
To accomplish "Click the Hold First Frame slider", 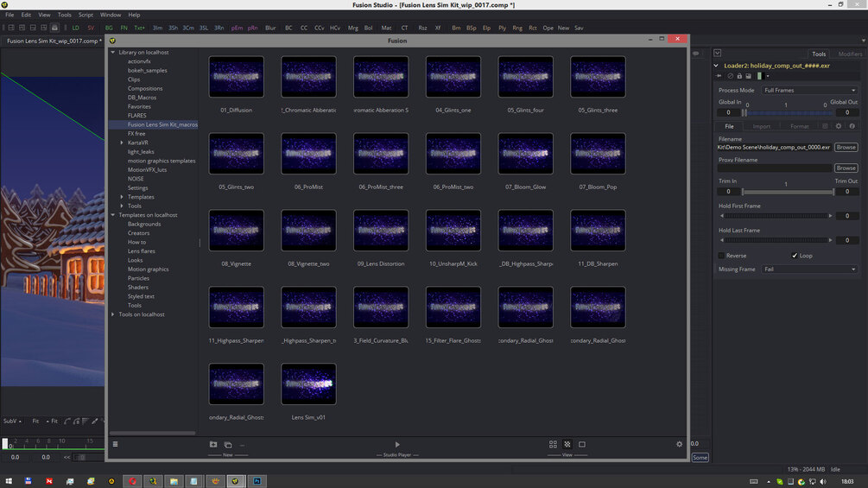I will pyautogui.click(x=776, y=216).
